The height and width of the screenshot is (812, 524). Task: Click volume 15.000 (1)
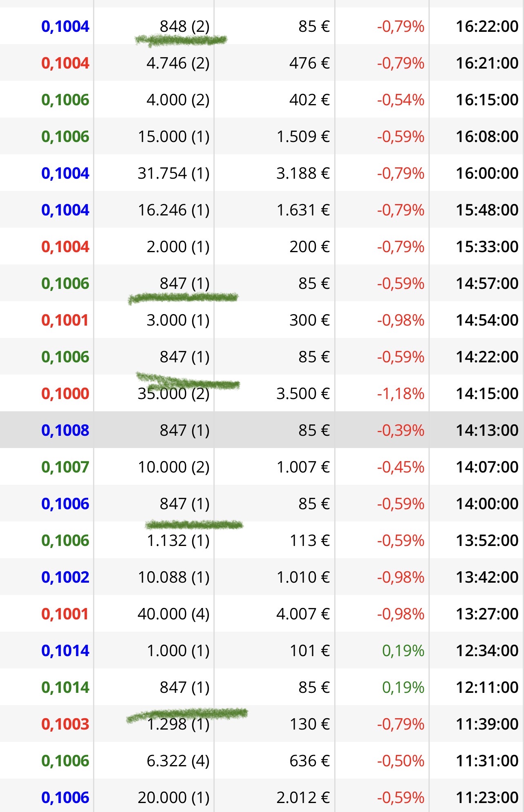click(x=173, y=137)
